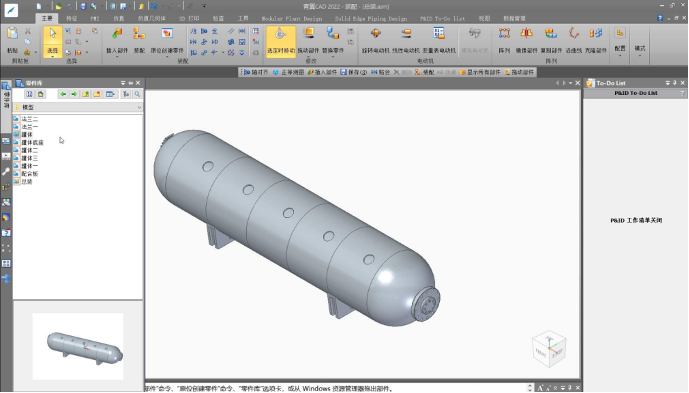Click the search magnifier icon in parts library
This screenshot has width=689, height=393.
click(137, 94)
